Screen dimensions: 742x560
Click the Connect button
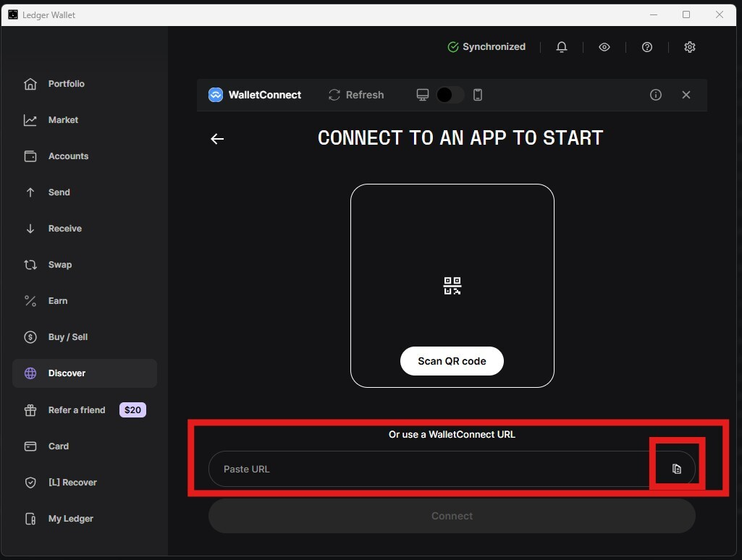coord(452,516)
